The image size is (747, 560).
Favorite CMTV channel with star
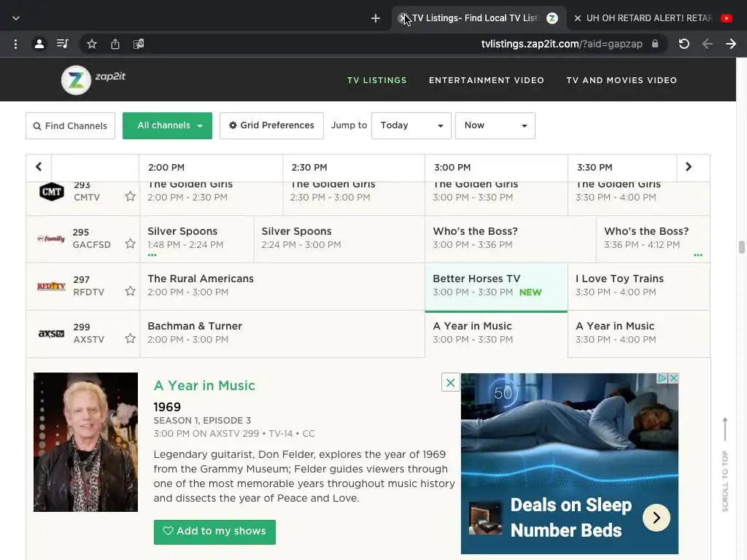130,196
